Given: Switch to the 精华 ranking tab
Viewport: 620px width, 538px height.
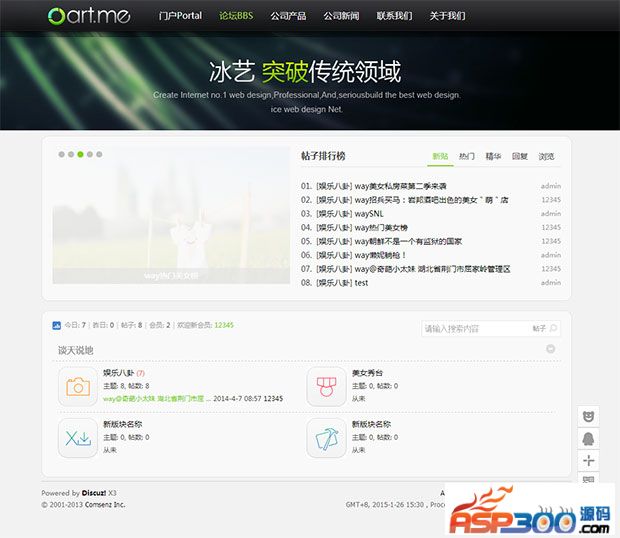Looking at the screenshot, I should 493,156.
